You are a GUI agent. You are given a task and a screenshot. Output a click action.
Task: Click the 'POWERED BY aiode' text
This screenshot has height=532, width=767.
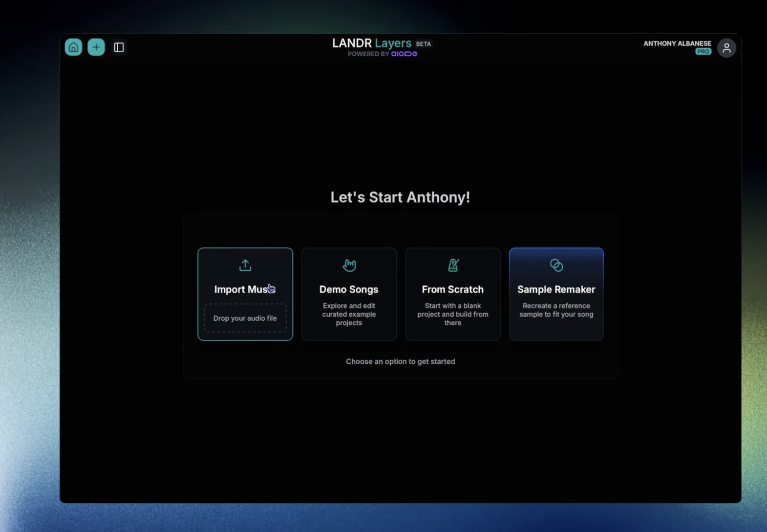(x=382, y=54)
